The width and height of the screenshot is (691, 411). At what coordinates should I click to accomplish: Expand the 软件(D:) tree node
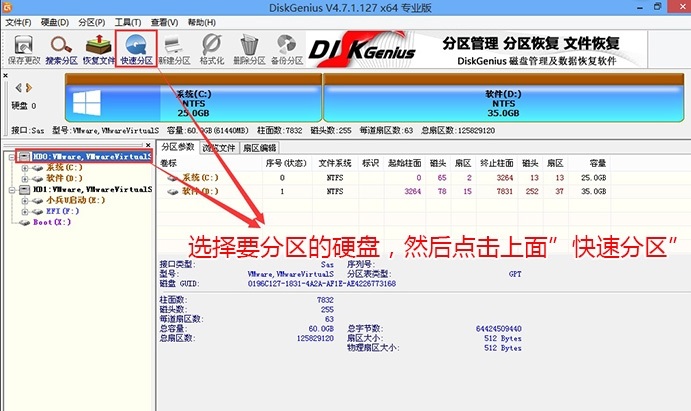pyautogui.click(x=25, y=179)
